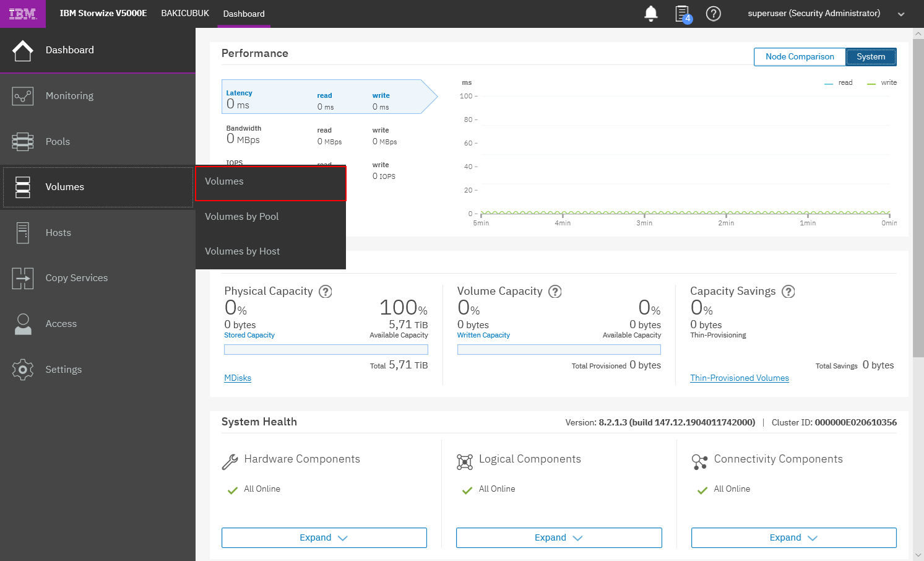Open the MDisks link
This screenshot has height=561, width=924.
(x=238, y=378)
